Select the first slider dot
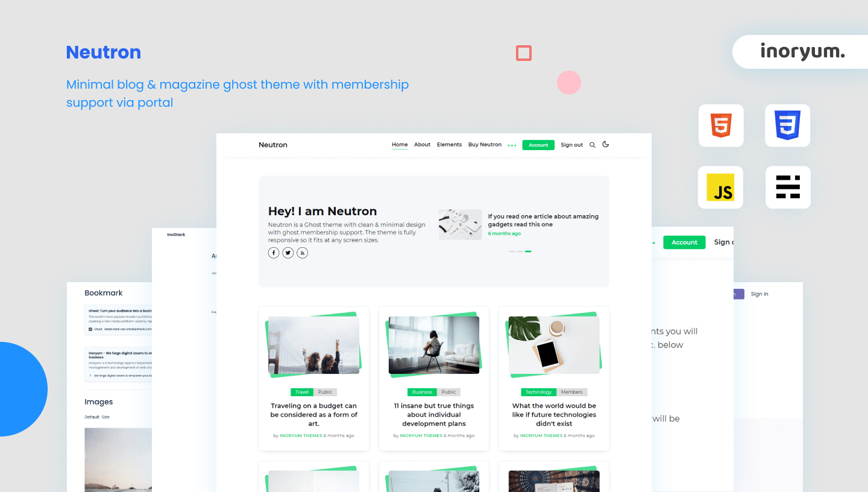 click(512, 251)
